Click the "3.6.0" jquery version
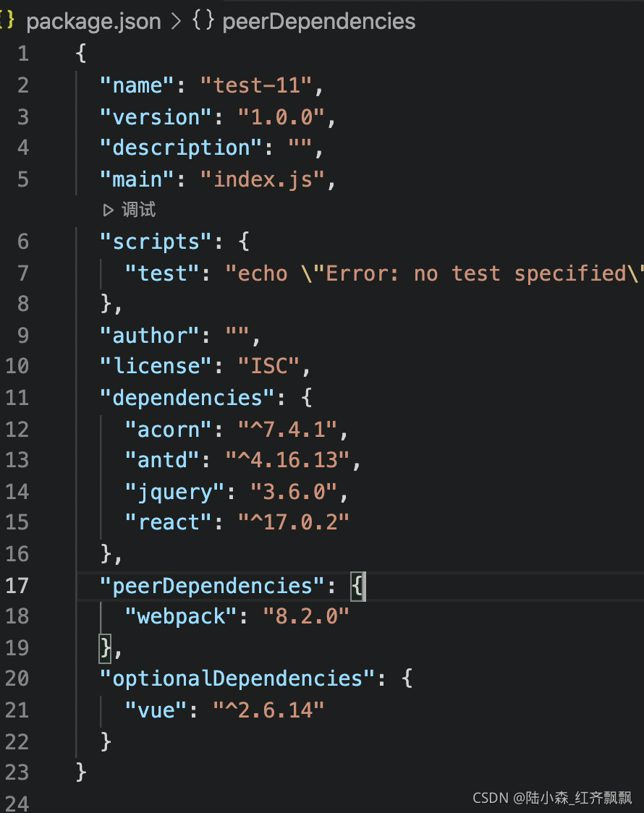Screen dimensions: 644x813 tap(294, 492)
